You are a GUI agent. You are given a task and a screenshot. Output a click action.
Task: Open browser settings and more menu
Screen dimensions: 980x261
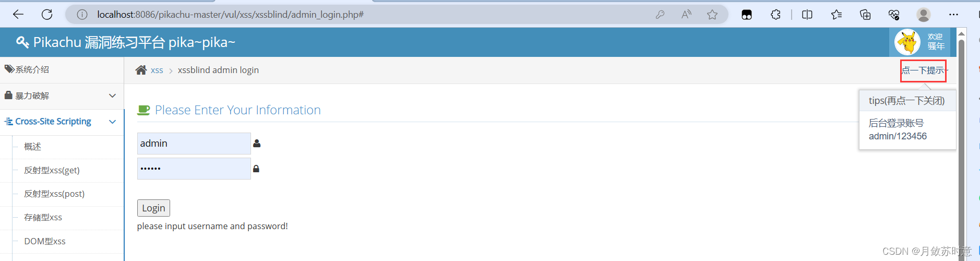[x=953, y=15]
